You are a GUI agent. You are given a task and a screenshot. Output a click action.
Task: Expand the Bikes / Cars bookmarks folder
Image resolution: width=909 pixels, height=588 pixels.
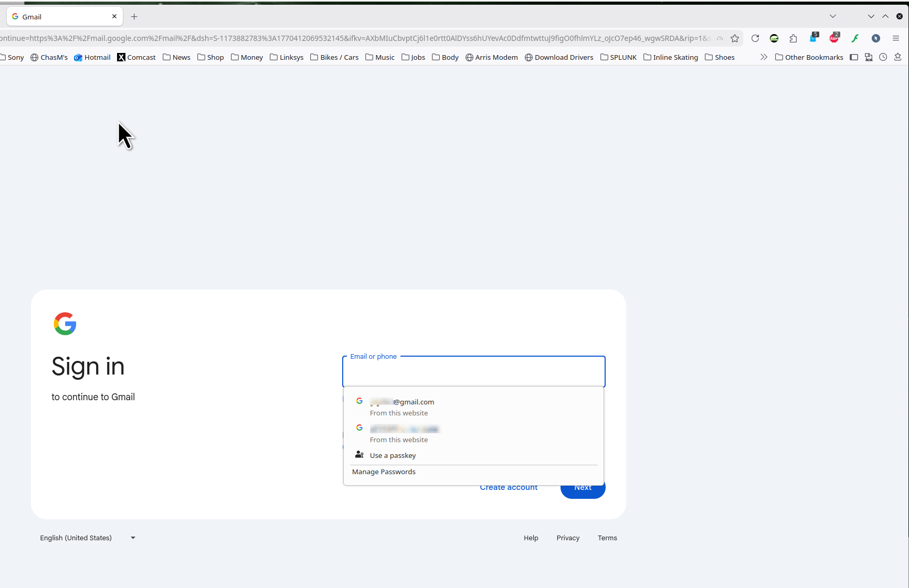point(334,57)
